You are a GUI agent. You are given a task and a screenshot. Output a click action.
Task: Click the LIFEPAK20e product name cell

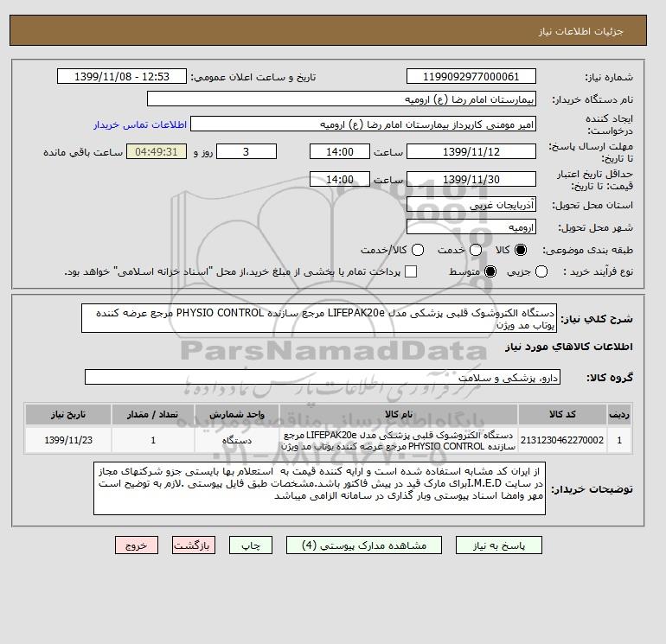[399, 440]
